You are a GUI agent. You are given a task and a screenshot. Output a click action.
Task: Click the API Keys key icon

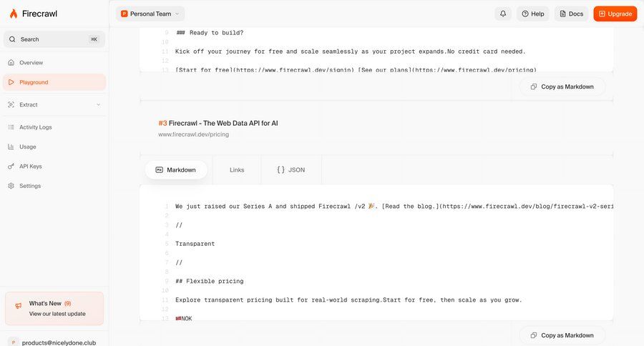(x=11, y=167)
